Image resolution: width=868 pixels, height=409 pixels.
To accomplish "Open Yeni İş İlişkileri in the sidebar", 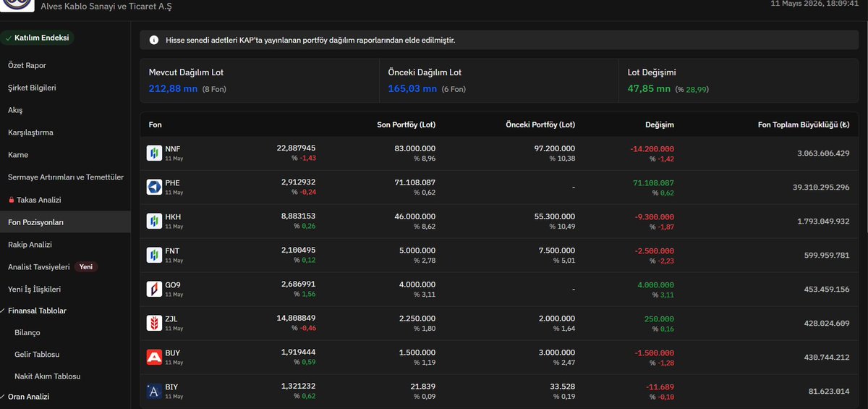I will 34,289.
